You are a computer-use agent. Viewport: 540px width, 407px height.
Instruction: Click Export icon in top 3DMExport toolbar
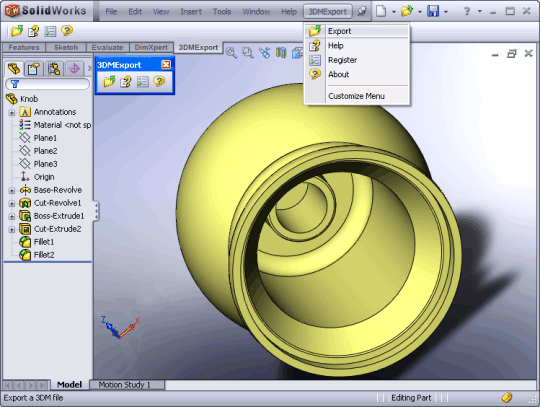(x=17, y=31)
